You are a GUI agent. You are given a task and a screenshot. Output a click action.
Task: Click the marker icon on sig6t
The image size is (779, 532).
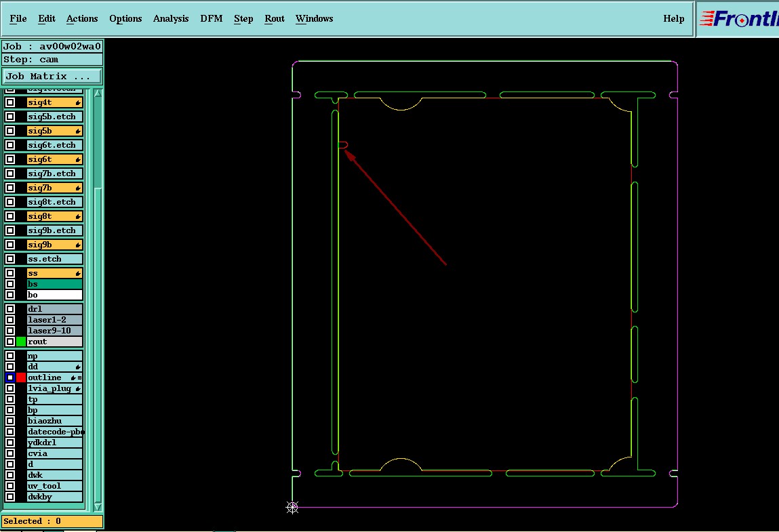78,159
